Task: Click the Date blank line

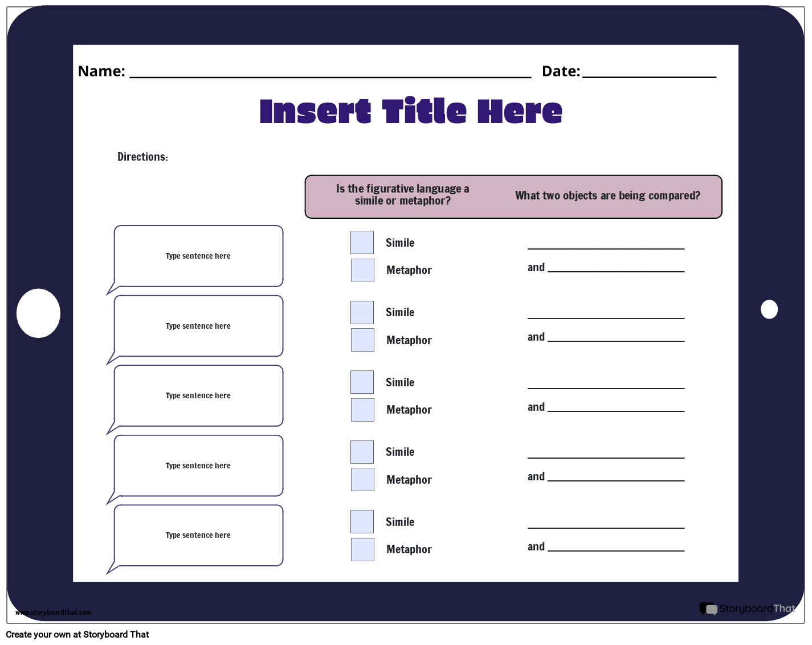Action: click(x=648, y=72)
